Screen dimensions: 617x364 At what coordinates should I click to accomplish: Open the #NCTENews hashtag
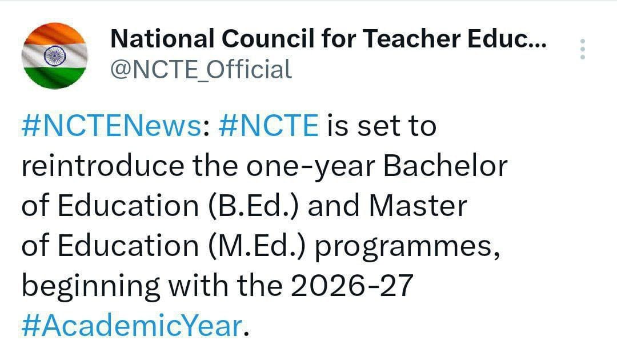point(112,126)
